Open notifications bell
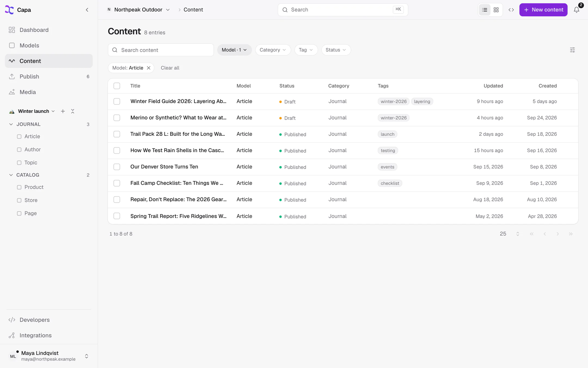The width and height of the screenshot is (588, 368). [576, 10]
